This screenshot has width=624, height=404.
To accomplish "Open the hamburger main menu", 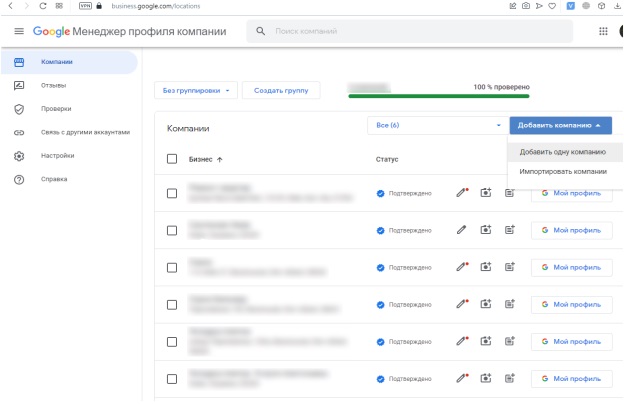I will pos(19,32).
